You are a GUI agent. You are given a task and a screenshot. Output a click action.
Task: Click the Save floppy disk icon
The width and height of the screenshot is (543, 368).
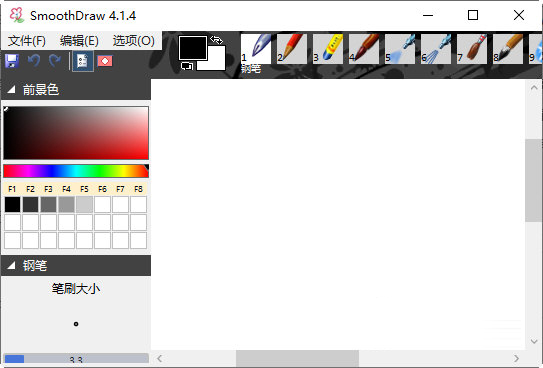[x=12, y=61]
